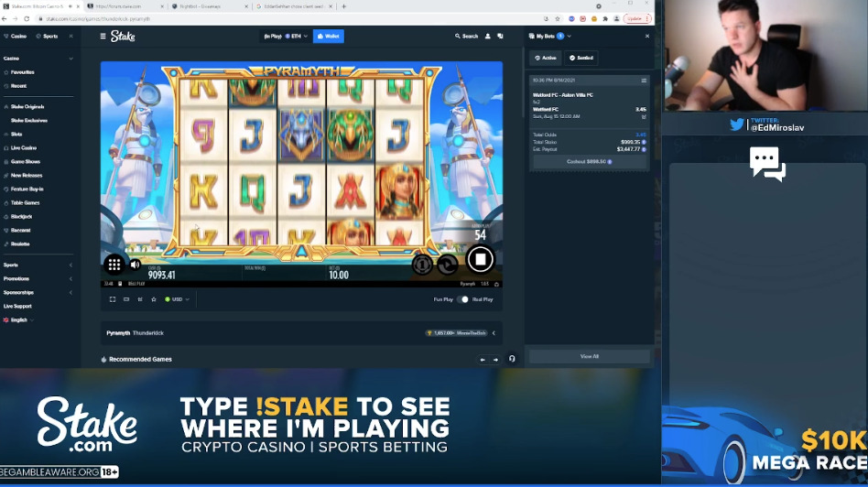
Task: Open the hamburger menu beside Stake logo
Action: [103, 36]
